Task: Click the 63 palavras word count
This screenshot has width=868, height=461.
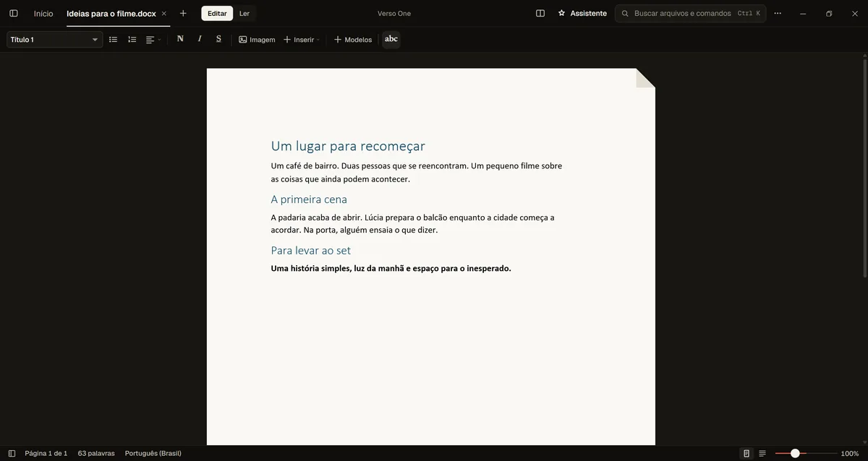Action: [x=96, y=454]
